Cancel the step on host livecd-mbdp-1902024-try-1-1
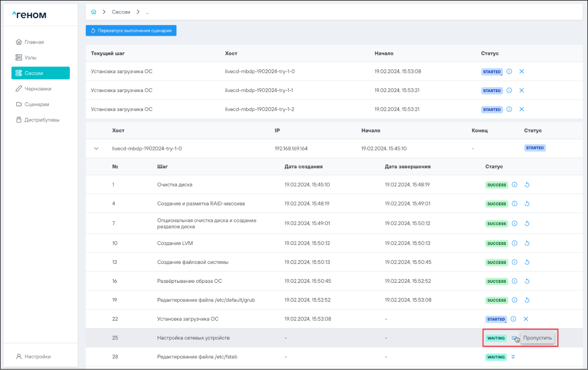Screen dimensions: 588x370 click(x=522, y=91)
